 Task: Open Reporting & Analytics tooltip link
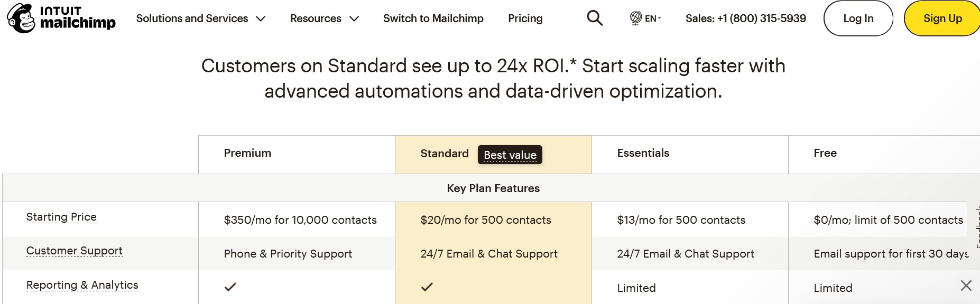point(82,285)
